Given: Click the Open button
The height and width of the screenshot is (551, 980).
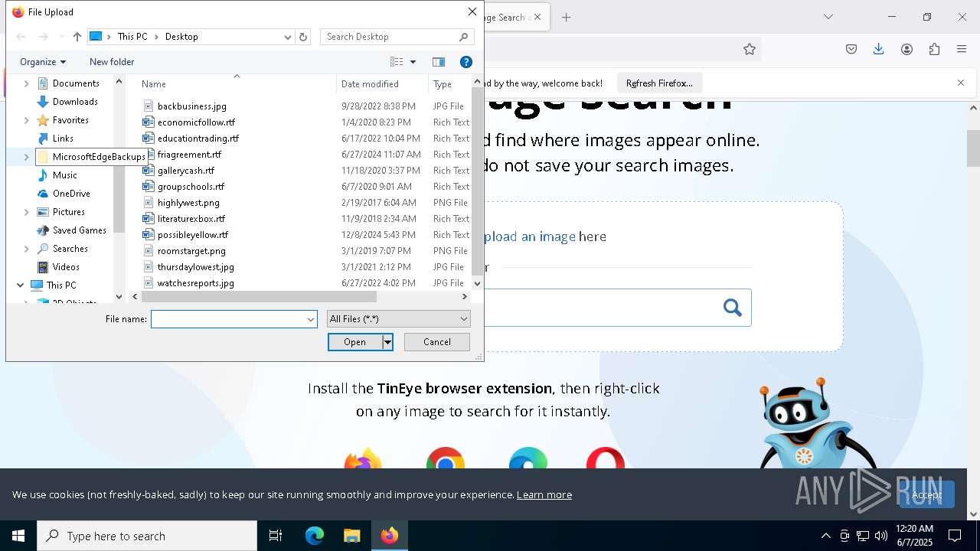Looking at the screenshot, I should 355,342.
